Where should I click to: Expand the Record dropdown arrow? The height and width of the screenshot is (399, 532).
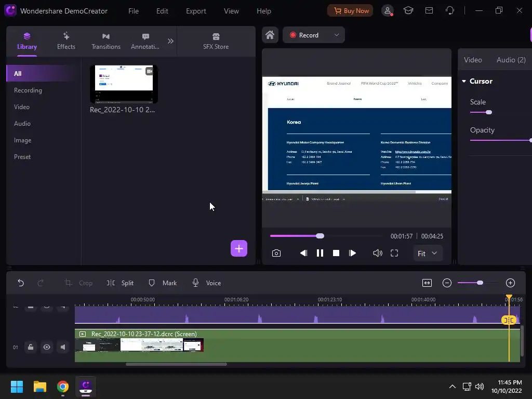pyautogui.click(x=337, y=35)
